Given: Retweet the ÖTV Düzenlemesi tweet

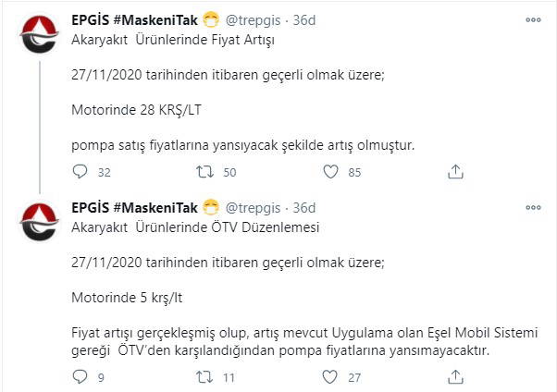Looking at the screenshot, I should 206,376.
